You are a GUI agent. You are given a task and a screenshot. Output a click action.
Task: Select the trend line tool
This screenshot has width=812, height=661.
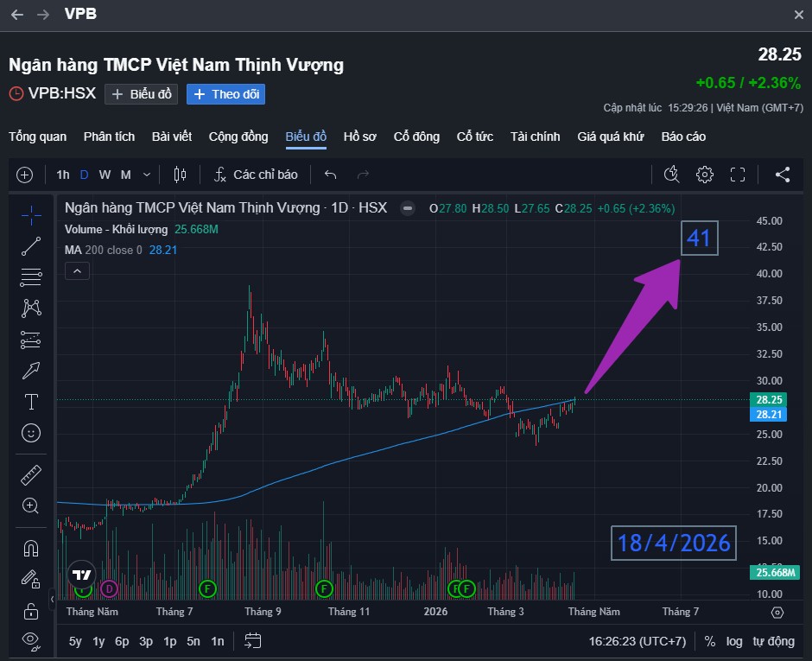pyautogui.click(x=31, y=246)
